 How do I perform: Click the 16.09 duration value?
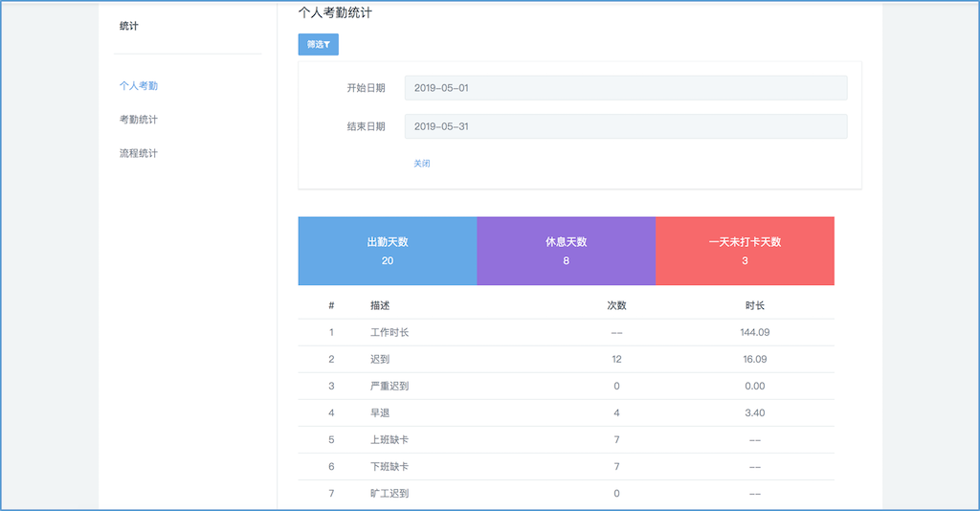755,359
